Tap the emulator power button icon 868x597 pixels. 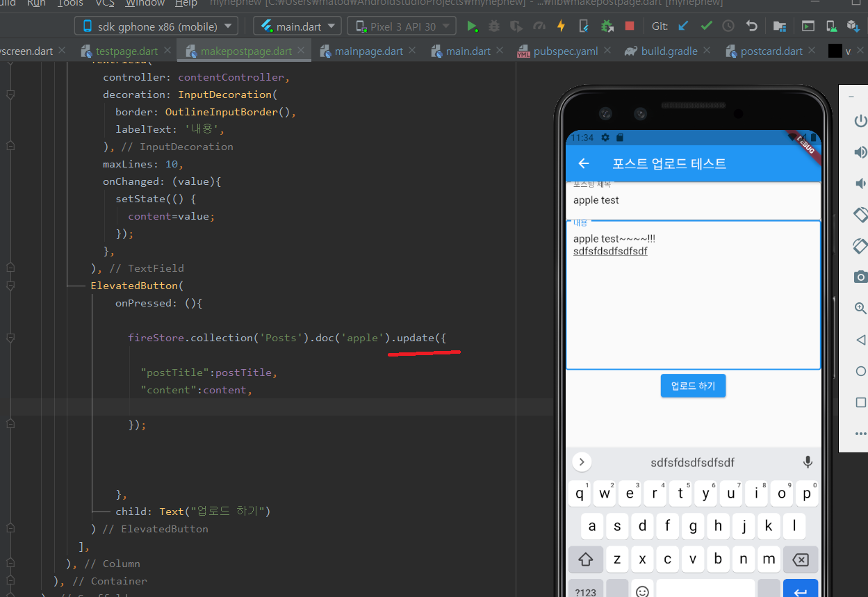coord(860,121)
